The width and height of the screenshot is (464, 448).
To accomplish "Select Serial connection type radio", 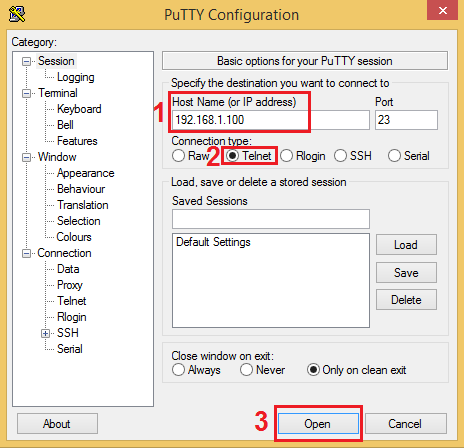I will tap(409, 156).
